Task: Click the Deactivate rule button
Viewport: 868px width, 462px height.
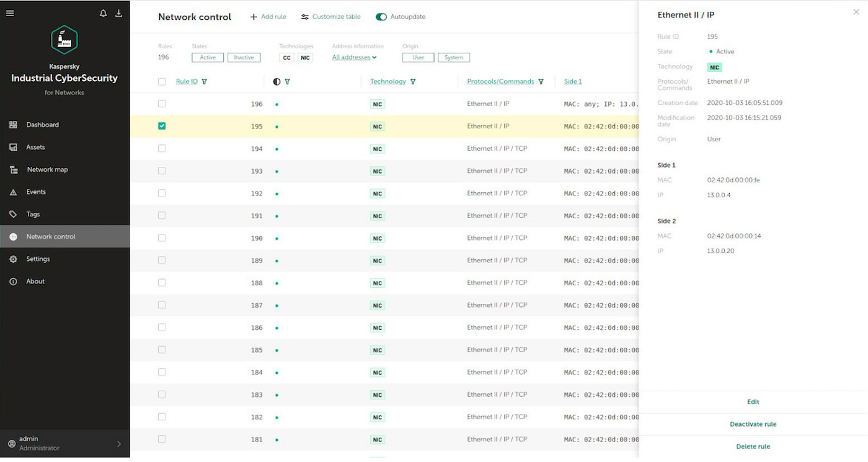Action: pyautogui.click(x=753, y=424)
